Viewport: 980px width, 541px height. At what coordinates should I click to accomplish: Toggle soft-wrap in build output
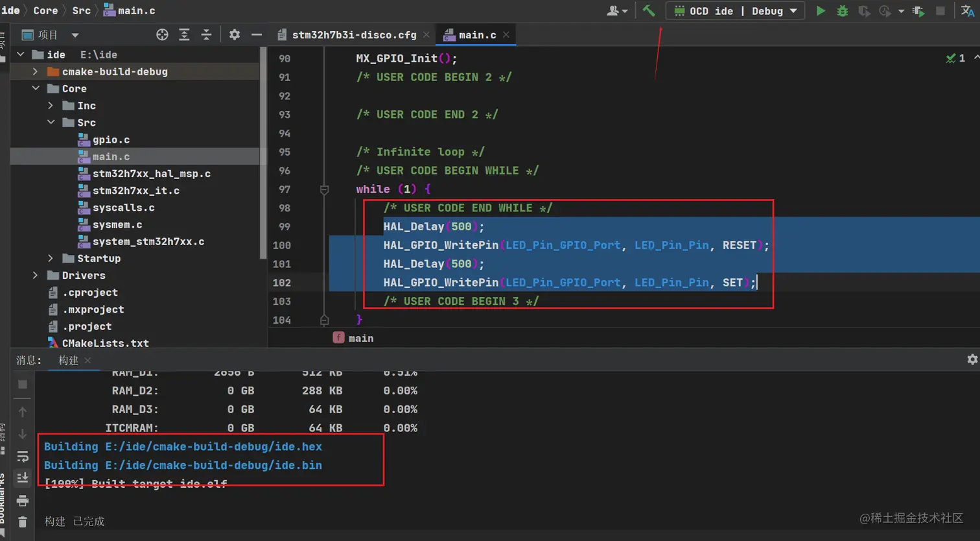[x=22, y=456]
